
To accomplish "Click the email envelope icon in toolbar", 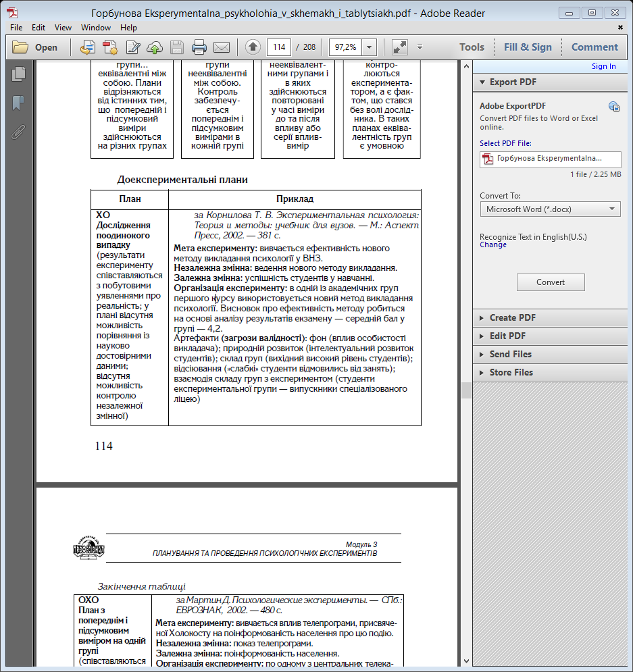I will click(x=222, y=47).
